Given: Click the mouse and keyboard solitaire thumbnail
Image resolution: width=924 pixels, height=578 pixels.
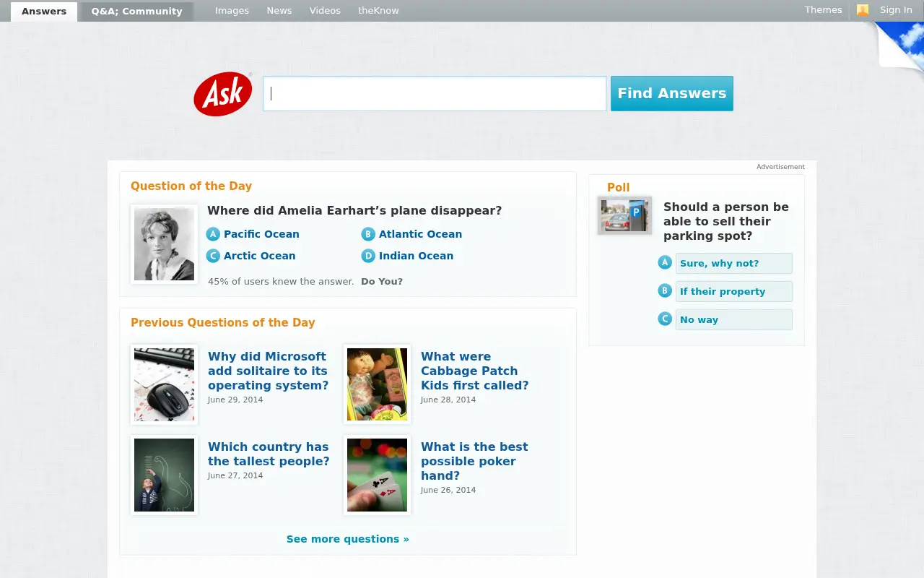Looking at the screenshot, I should (x=164, y=384).
